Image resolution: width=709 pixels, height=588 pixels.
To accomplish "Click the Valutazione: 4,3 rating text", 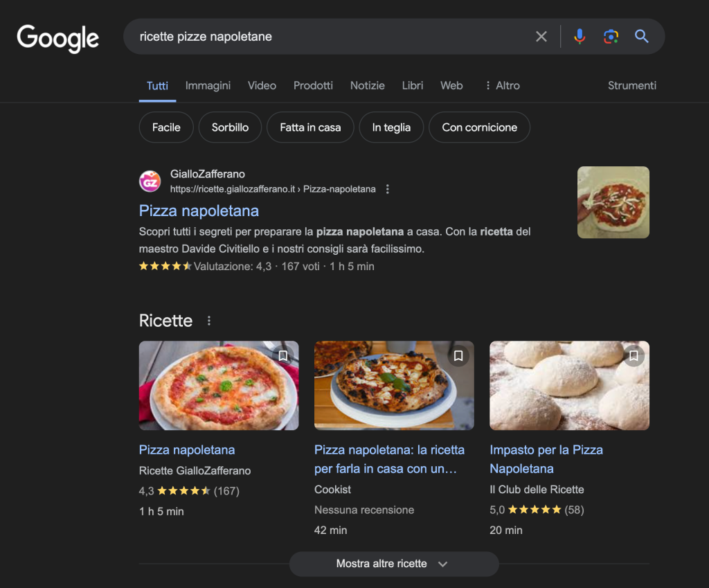I will point(233,267).
